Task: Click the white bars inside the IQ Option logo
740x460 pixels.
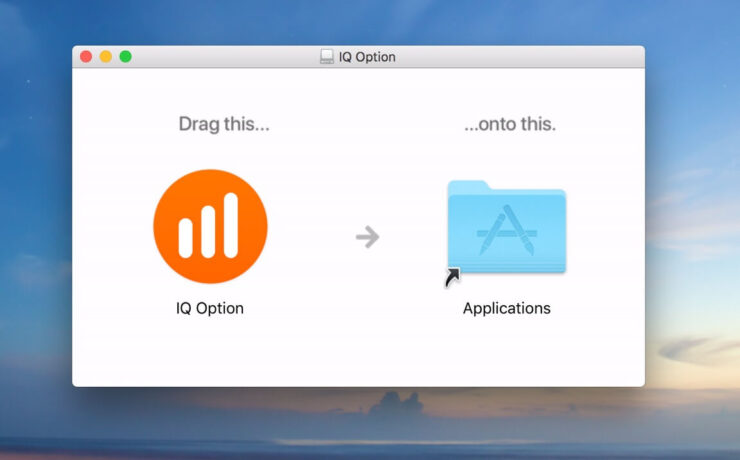Action: pos(209,229)
